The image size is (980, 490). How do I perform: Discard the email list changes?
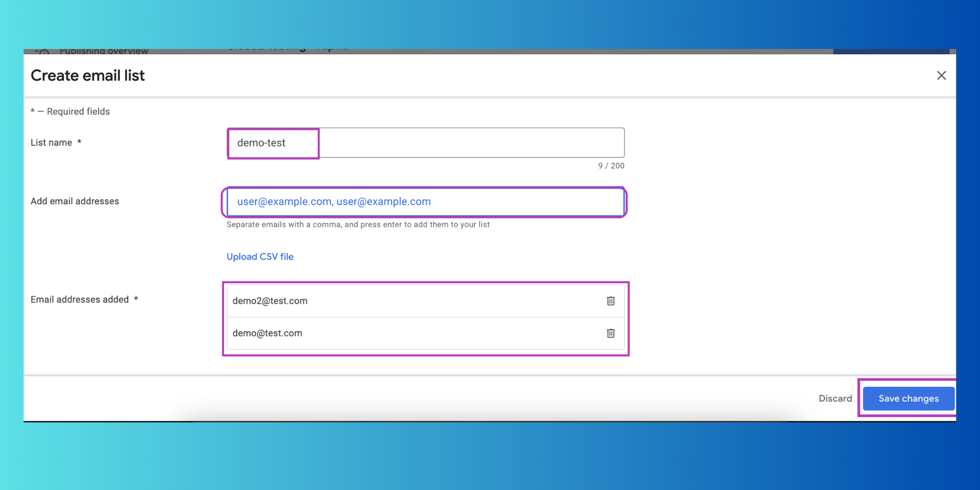pyautogui.click(x=835, y=398)
